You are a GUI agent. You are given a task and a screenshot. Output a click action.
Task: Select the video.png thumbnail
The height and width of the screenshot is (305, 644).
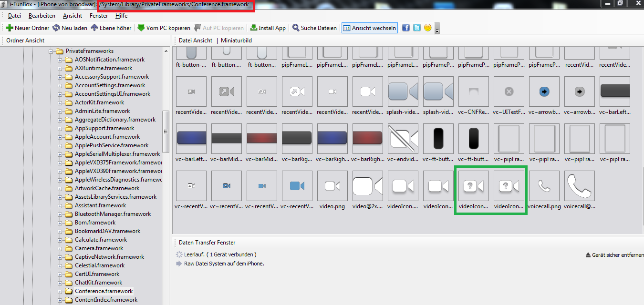point(332,186)
